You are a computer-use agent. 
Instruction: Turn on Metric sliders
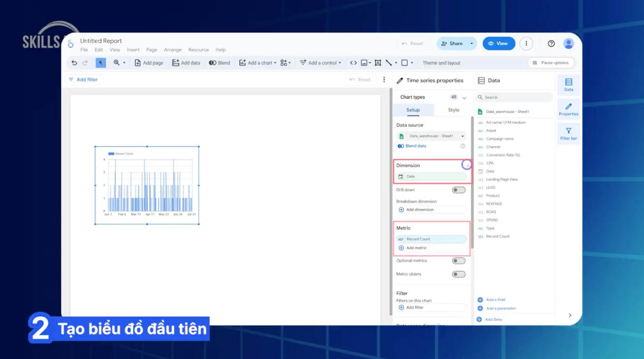point(458,274)
